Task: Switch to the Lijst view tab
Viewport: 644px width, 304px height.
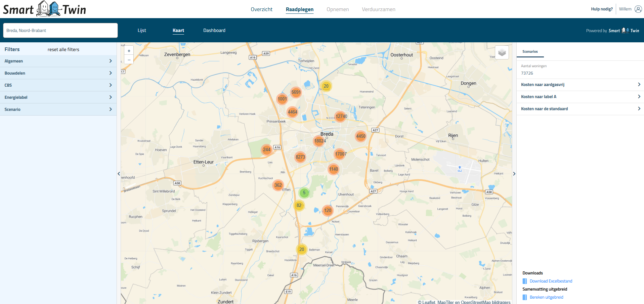Action: click(x=142, y=30)
